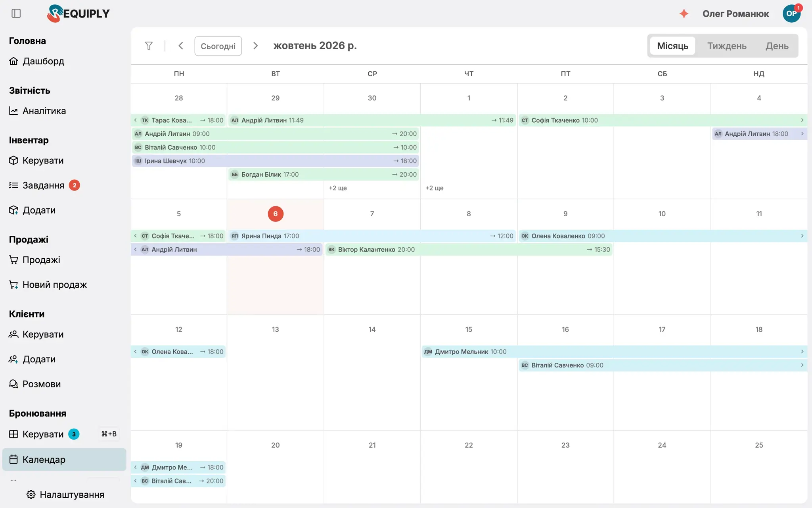Open Розмови chat item in sidebar

point(35,384)
